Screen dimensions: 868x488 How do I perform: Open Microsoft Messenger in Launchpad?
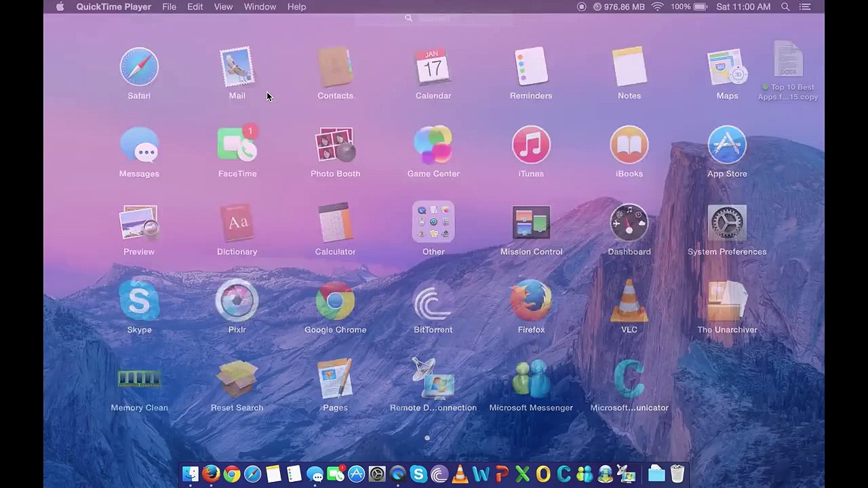coord(531,379)
